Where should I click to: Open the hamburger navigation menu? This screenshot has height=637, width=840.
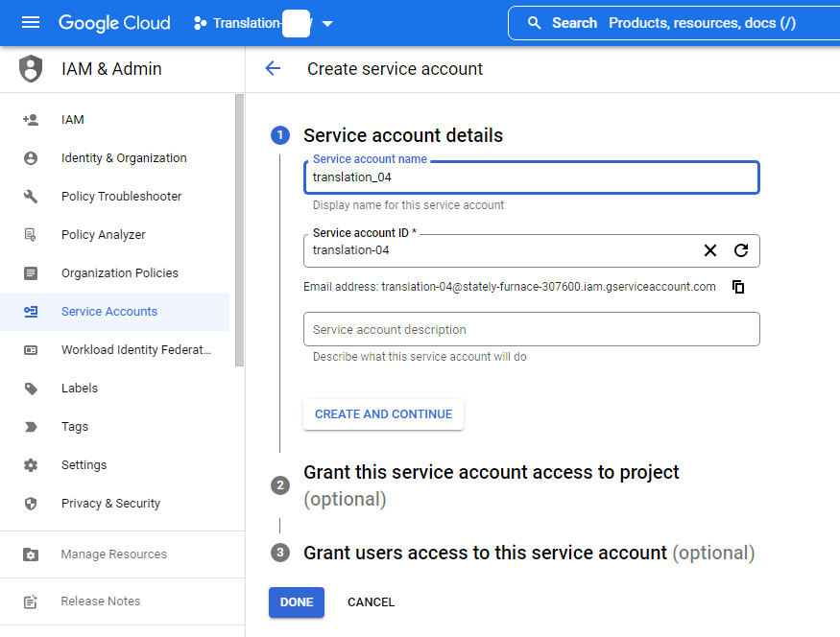[x=31, y=22]
